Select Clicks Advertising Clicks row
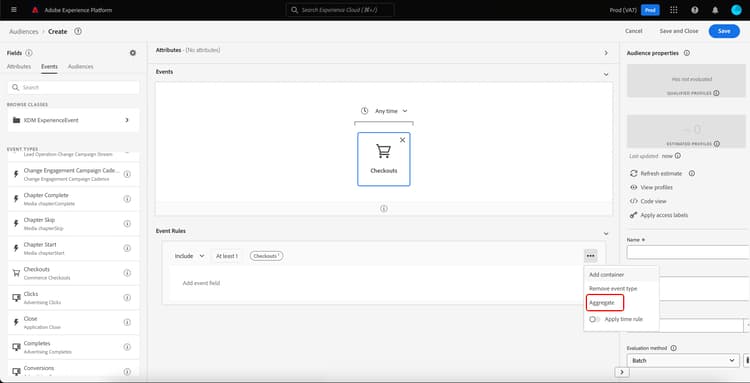Screen dimensions: 750x383 (x=74, y=298)
